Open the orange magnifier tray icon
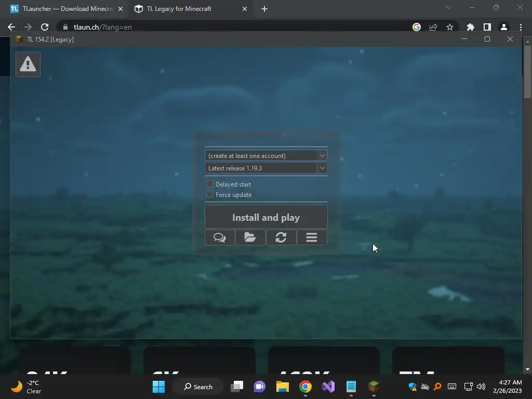 pyautogui.click(x=437, y=387)
